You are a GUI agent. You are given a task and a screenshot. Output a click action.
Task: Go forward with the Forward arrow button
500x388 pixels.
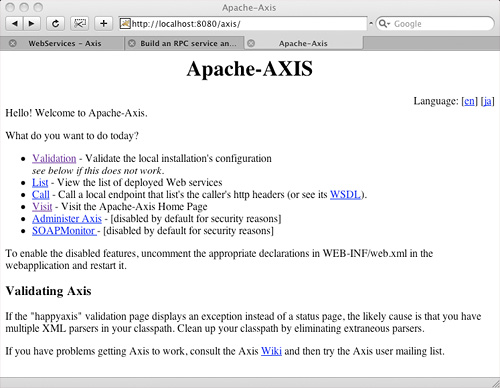(32, 24)
